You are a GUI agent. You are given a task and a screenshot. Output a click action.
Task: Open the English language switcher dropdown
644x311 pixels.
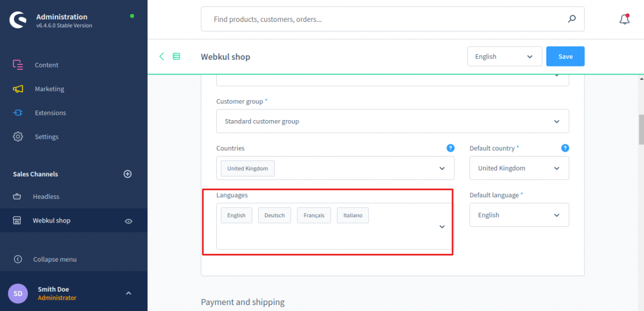coord(504,56)
